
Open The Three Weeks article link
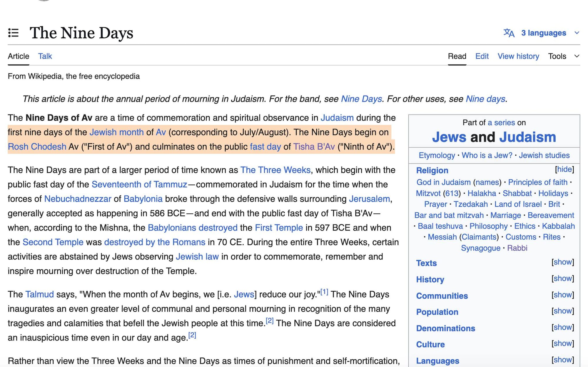click(x=275, y=170)
